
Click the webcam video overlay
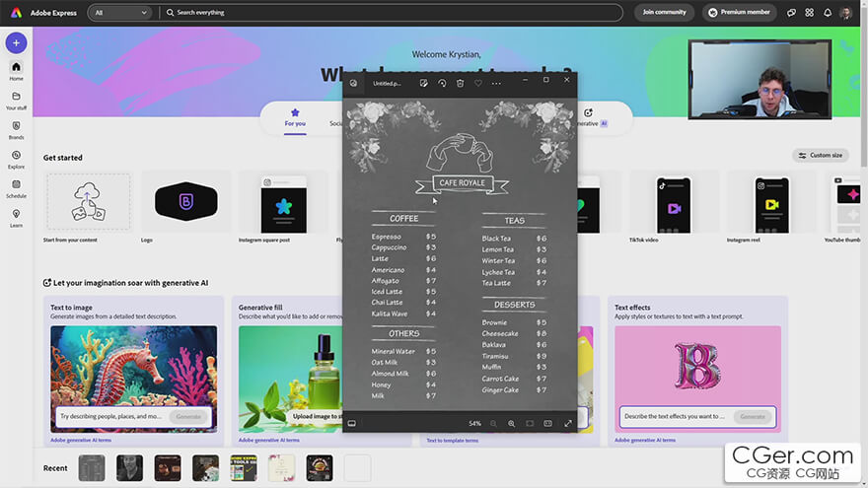[x=759, y=79]
